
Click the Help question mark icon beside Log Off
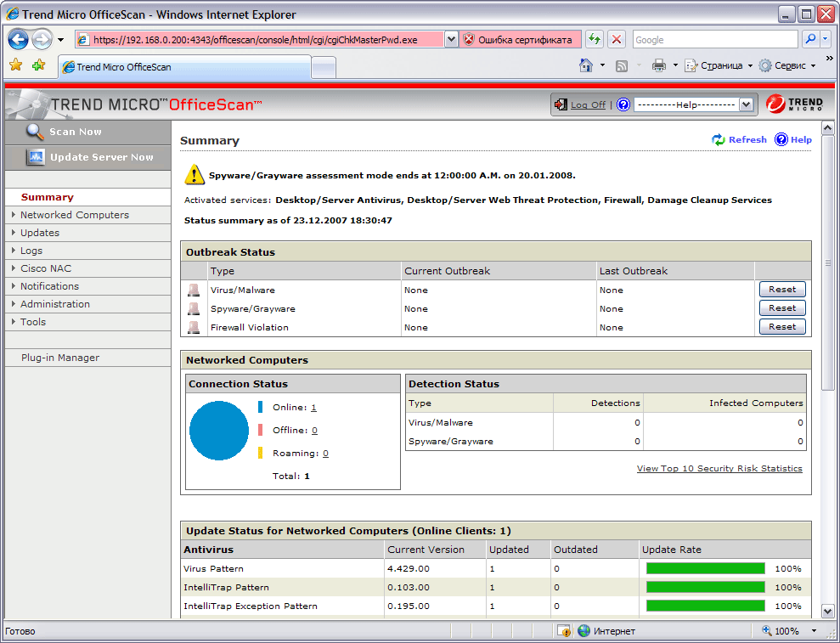[x=623, y=104]
